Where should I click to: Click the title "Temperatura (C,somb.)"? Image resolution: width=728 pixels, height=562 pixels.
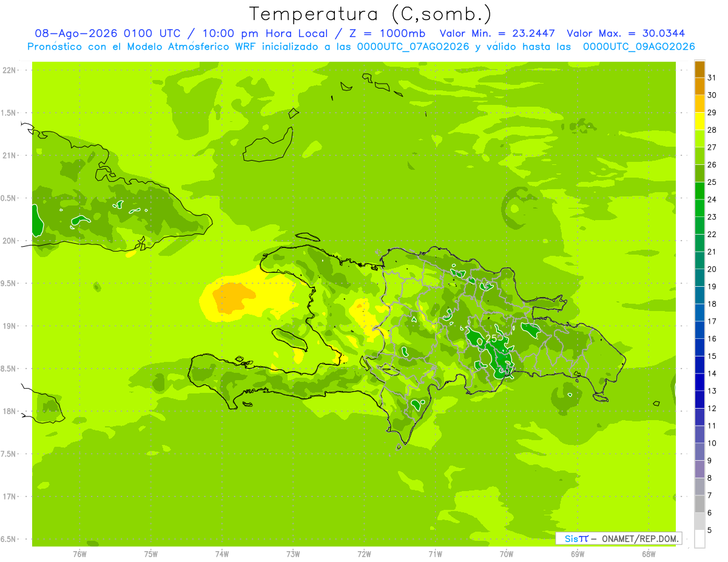pos(371,14)
